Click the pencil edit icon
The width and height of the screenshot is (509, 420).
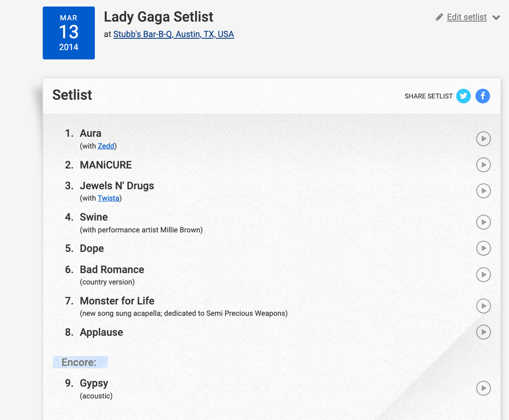439,17
